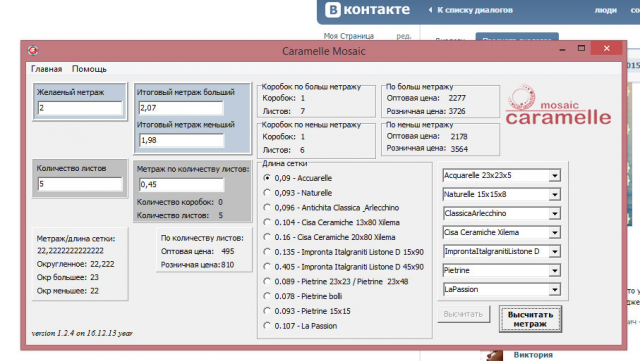This screenshot has height=361, width=640.
Task: Maximize the Caramelle Mosaic window
Action: (x=581, y=48)
